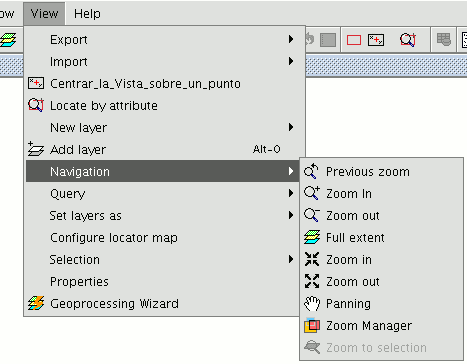Expand the Import submenu
This screenshot has width=467, height=364.
click(x=163, y=62)
